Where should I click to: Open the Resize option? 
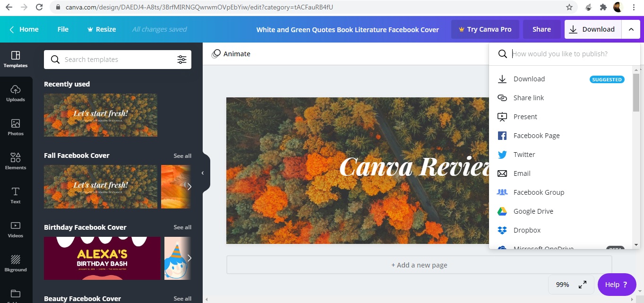(102, 29)
